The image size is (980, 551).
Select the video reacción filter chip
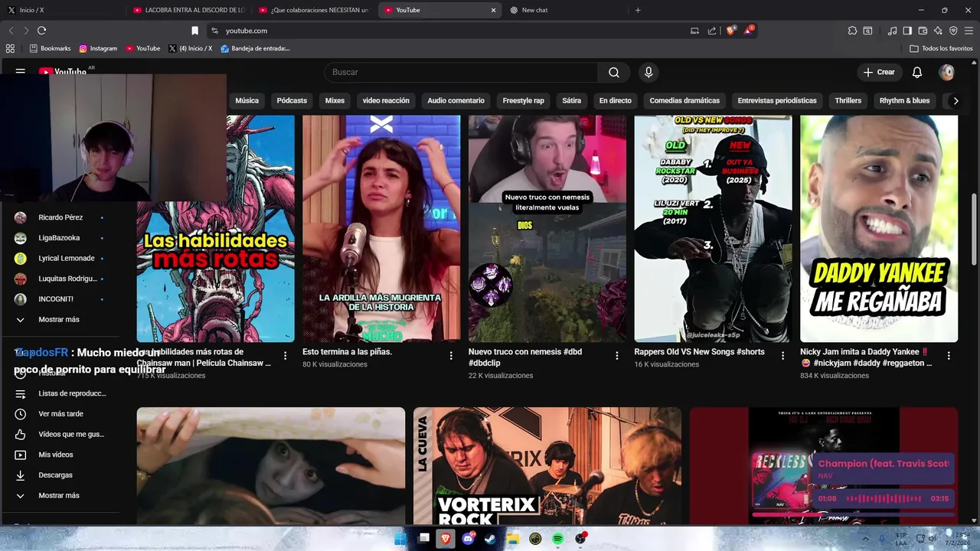(x=386, y=100)
